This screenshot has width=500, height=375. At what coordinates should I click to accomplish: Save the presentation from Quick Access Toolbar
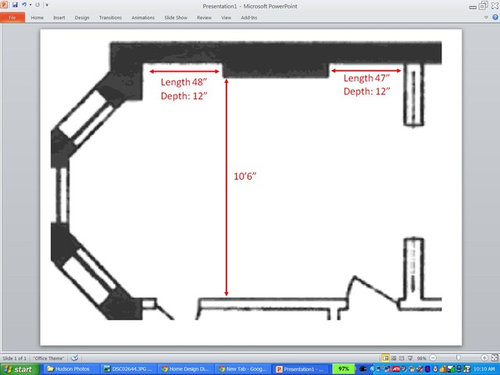(15, 5)
